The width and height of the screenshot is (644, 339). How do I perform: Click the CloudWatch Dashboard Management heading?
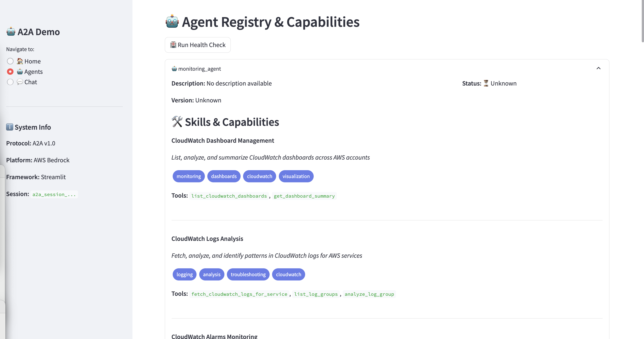(x=223, y=140)
